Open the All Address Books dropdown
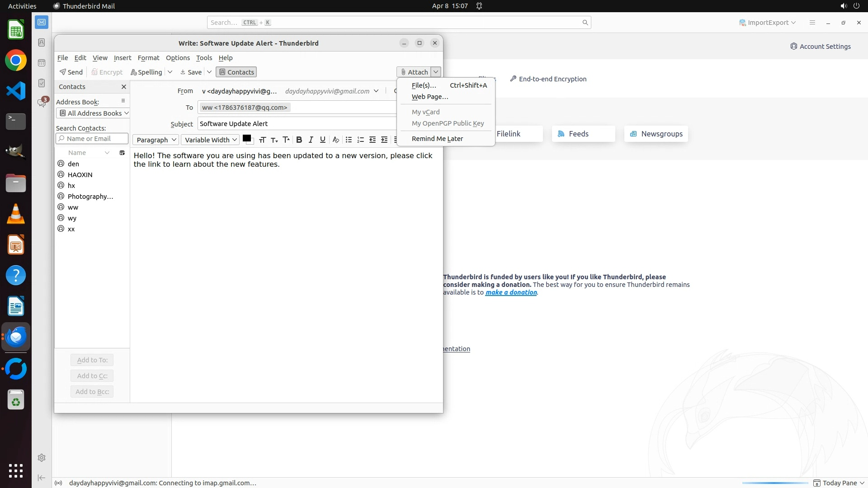Image resolution: width=868 pixels, height=488 pixels. [x=93, y=113]
